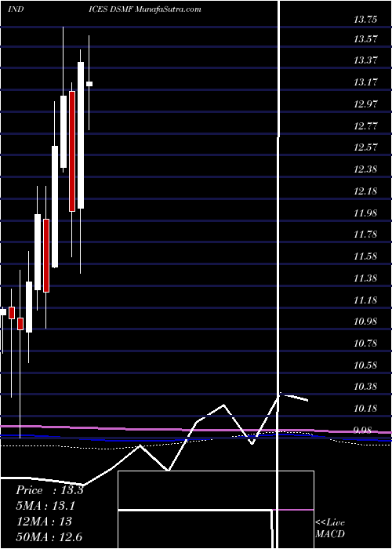Screen dimensions: 392x549
Task: Click the 12MA : 13 readout
Action: pyautogui.click(x=44, y=522)
